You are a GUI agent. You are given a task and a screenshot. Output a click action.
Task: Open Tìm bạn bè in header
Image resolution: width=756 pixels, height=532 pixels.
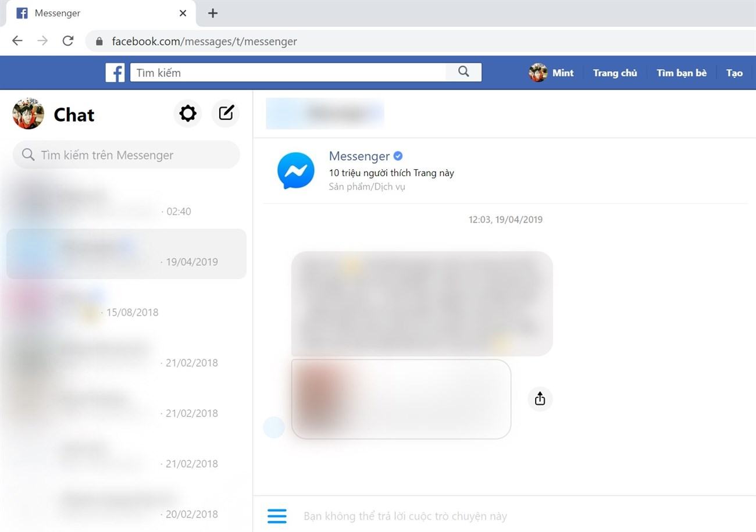682,73
